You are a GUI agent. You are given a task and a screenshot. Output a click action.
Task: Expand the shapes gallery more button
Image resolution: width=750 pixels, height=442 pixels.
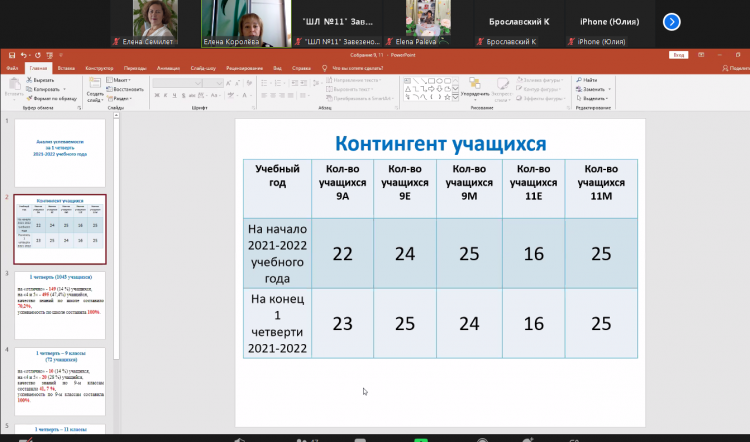(455, 97)
